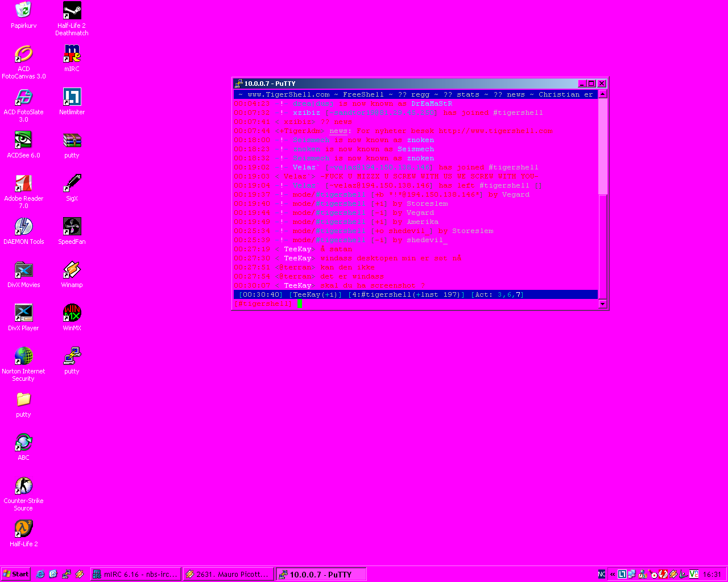728x582 pixels.
Task: Click nickname DrEaMaStR in the terminal
Action: (x=432, y=103)
